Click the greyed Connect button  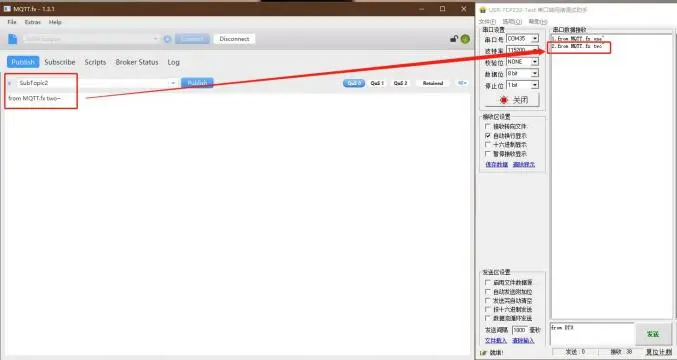pyautogui.click(x=192, y=39)
